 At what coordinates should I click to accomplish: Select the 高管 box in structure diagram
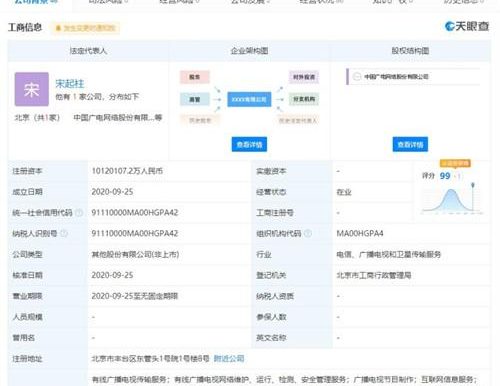(195, 99)
